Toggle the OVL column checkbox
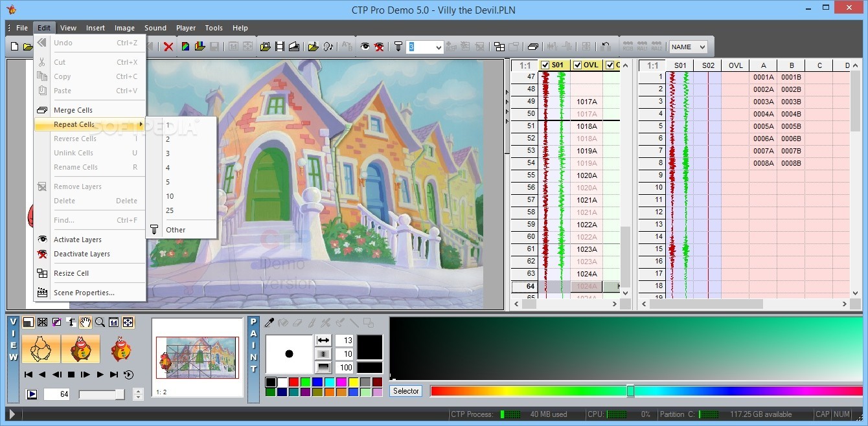 pyautogui.click(x=577, y=65)
